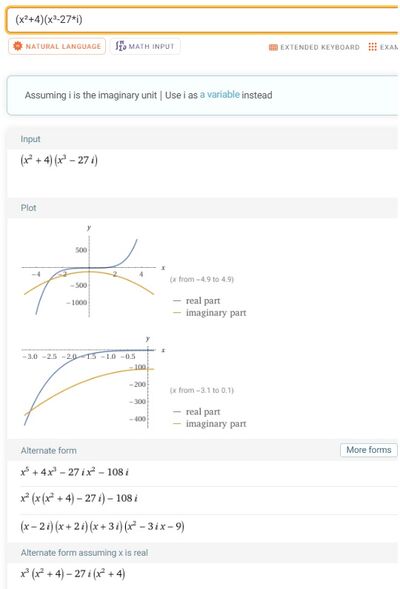
Task: Select the Input pod header
Action: click(30, 139)
